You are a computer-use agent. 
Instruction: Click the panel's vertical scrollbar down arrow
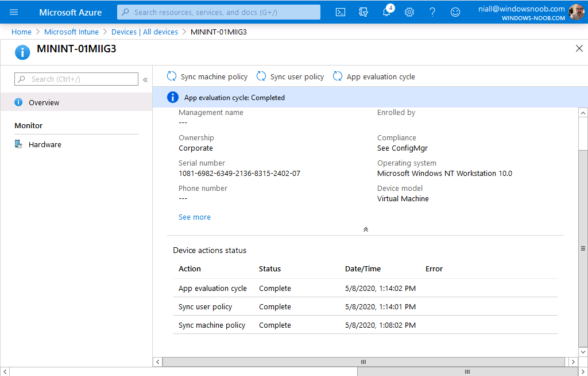tap(583, 352)
